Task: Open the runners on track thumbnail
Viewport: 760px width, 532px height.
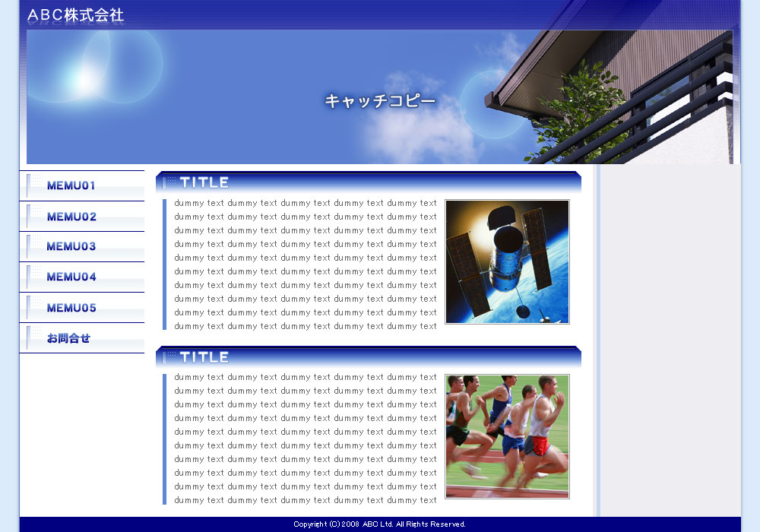Action: tap(507, 436)
